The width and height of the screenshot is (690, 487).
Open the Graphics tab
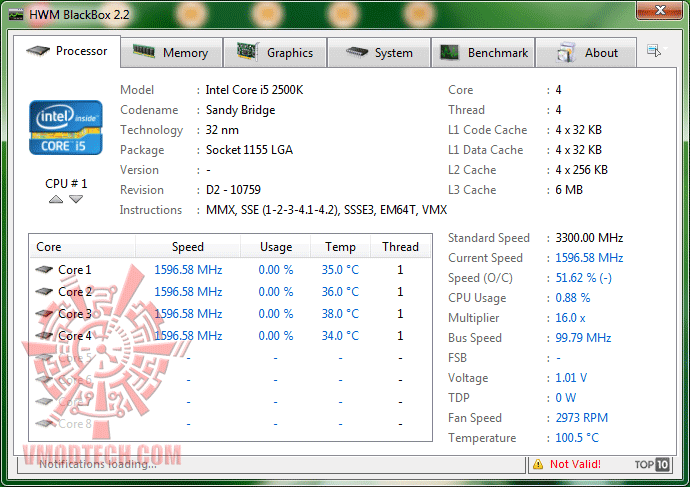(275, 53)
